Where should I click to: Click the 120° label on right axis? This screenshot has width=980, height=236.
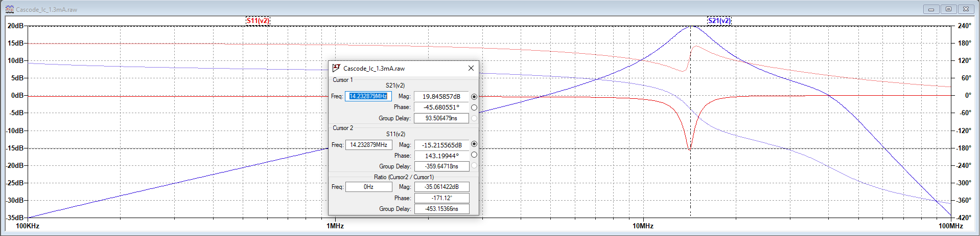(965, 60)
